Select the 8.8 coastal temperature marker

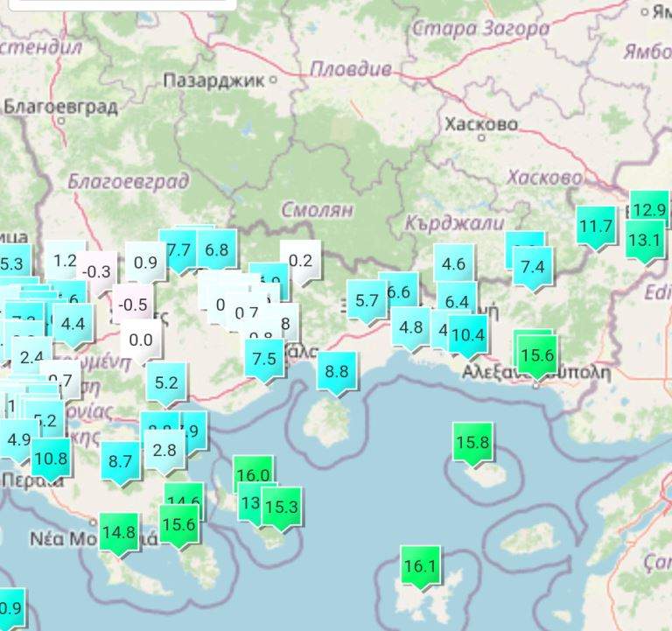coord(337,371)
